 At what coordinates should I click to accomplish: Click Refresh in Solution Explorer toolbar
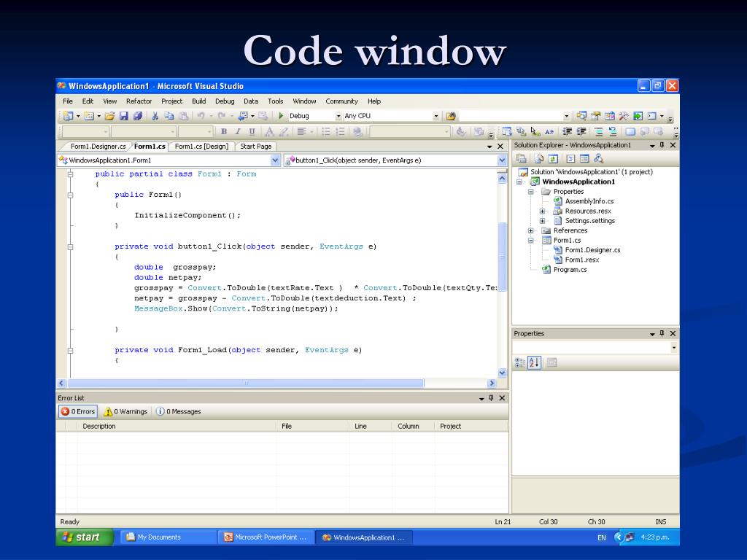[553, 158]
